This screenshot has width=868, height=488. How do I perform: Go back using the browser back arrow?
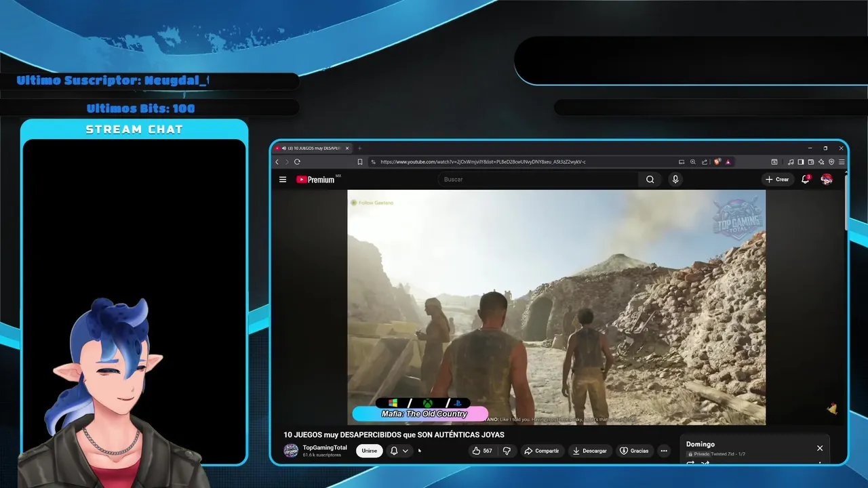(277, 162)
